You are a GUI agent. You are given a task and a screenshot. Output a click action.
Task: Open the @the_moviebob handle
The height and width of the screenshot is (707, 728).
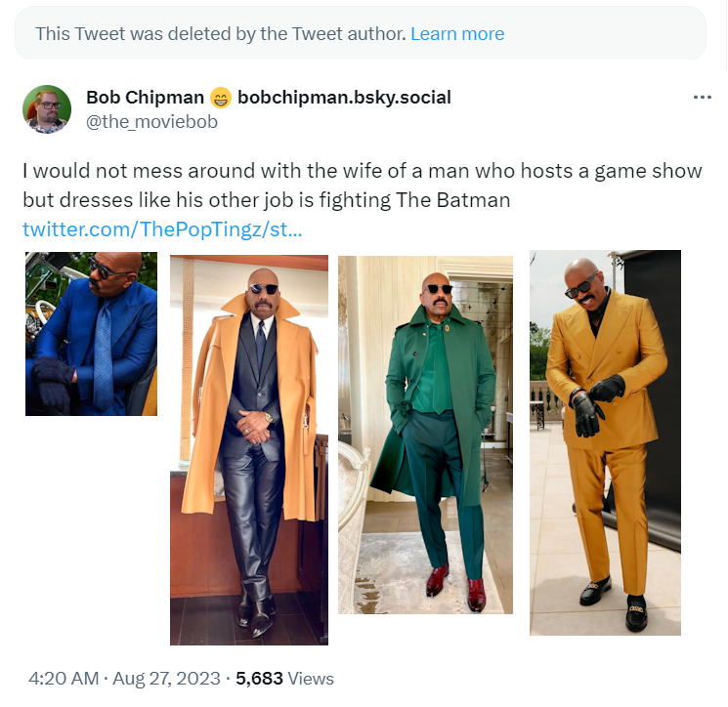click(x=151, y=122)
